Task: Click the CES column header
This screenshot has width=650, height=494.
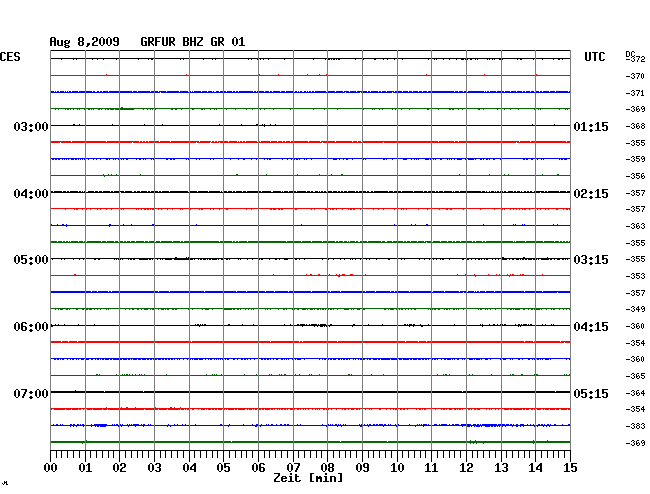Action: [x=10, y=57]
